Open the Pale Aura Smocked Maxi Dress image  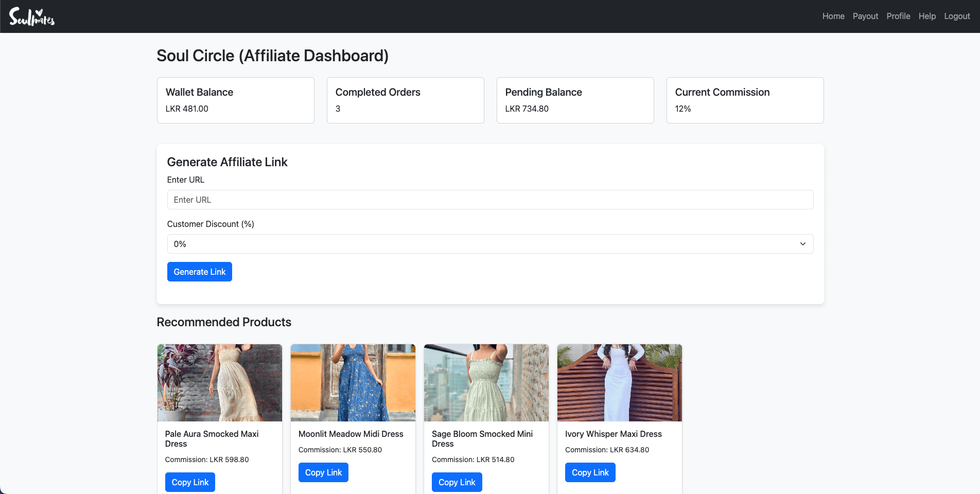(x=220, y=383)
